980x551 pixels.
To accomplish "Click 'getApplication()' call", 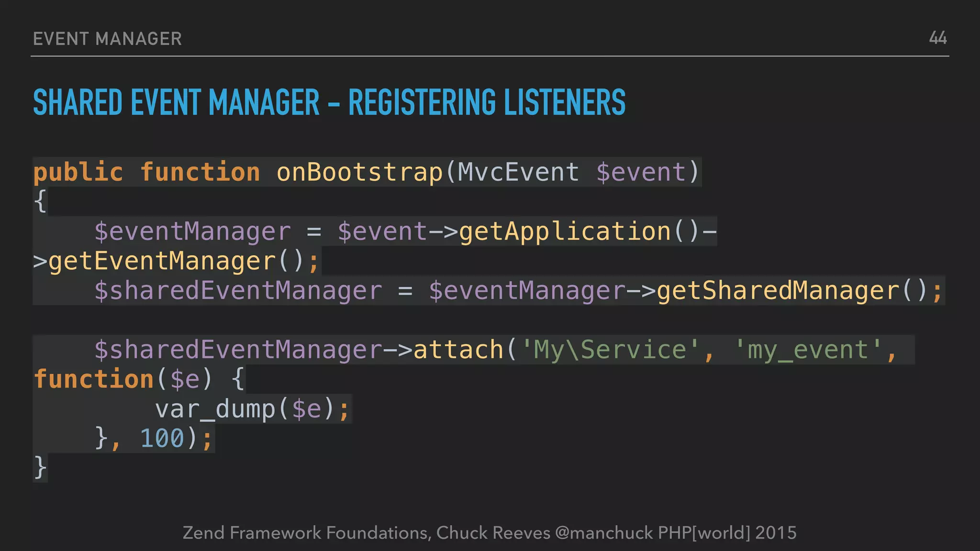I will pos(579,231).
